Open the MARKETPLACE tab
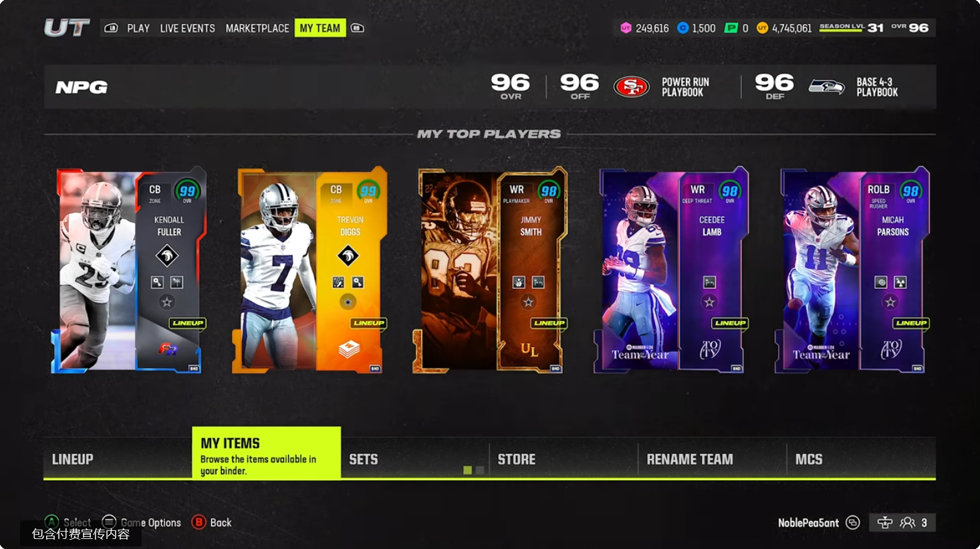Image resolution: width=980 pixels, height=549 pixels. coord(257,28)
